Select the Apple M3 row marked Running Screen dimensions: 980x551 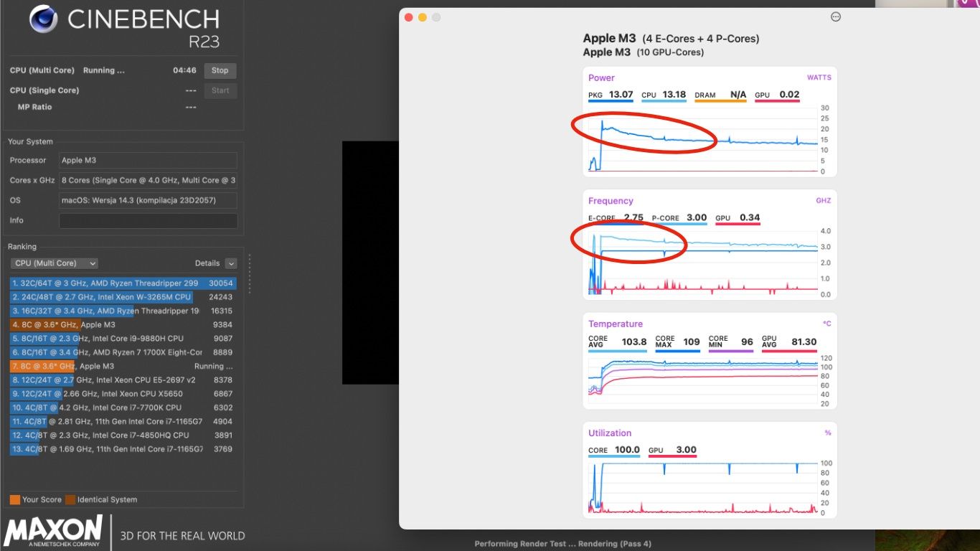click(x=123, y=366)
